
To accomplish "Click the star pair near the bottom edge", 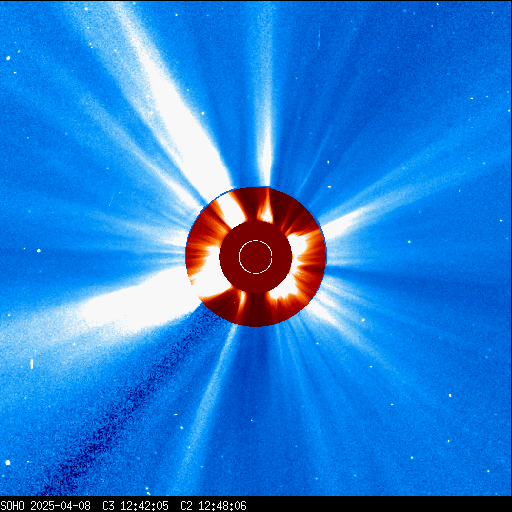I will tap(147, 491).
